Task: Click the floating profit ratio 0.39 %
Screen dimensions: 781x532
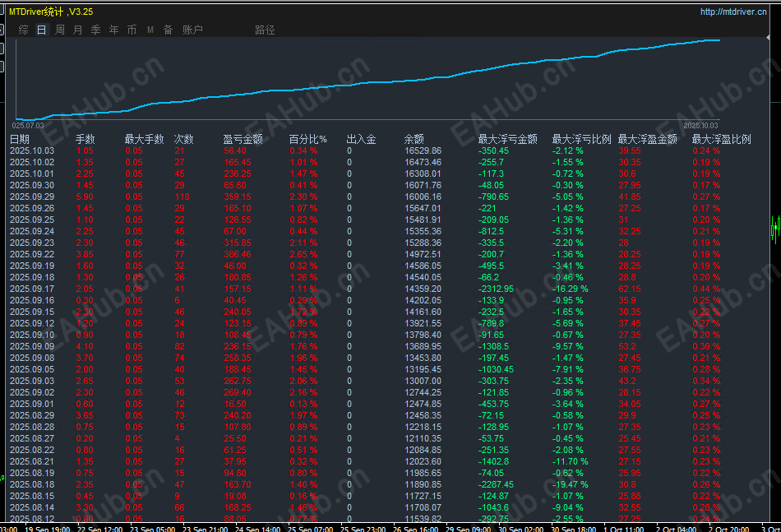Action: tap(706, 346)
